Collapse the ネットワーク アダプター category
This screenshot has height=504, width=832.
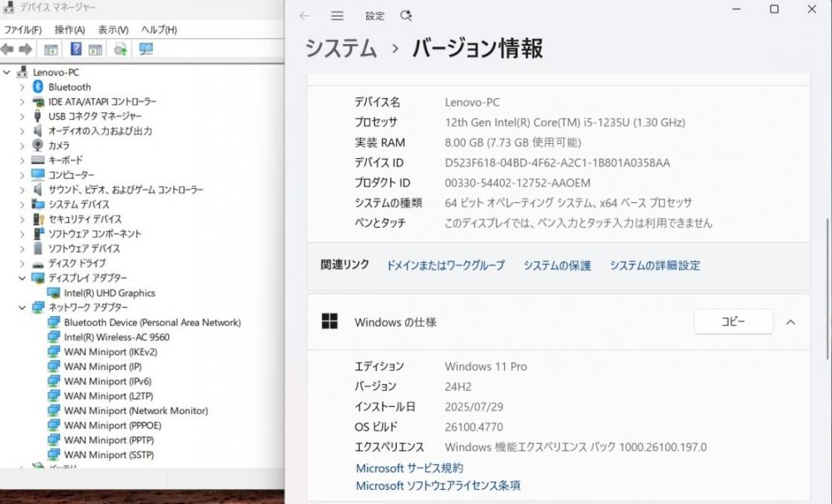[22, 307]
